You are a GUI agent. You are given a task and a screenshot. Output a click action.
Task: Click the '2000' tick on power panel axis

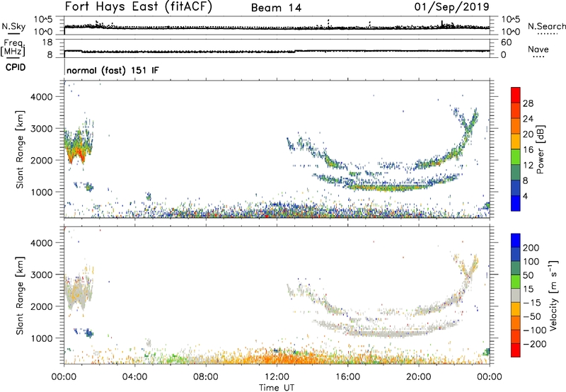point(41,160)
